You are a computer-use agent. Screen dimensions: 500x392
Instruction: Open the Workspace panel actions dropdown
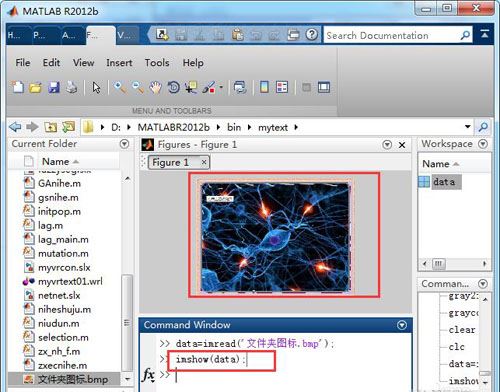click(x=483, y=144)
